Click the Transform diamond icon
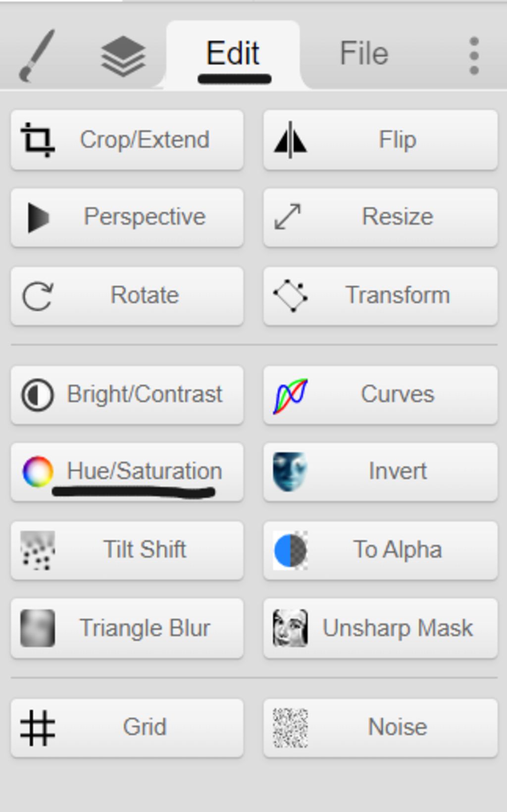This screenshot has width=507, height=812. (x=291, y=296)
